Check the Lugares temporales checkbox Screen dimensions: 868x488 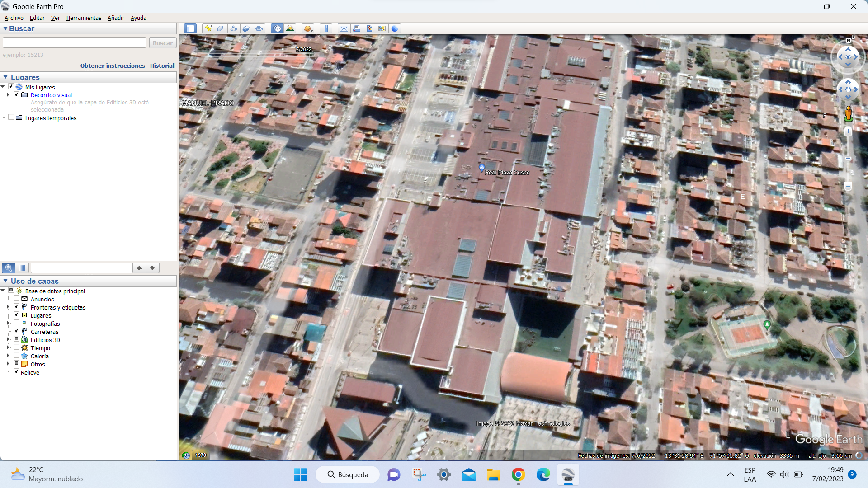[x=11, y=117]
